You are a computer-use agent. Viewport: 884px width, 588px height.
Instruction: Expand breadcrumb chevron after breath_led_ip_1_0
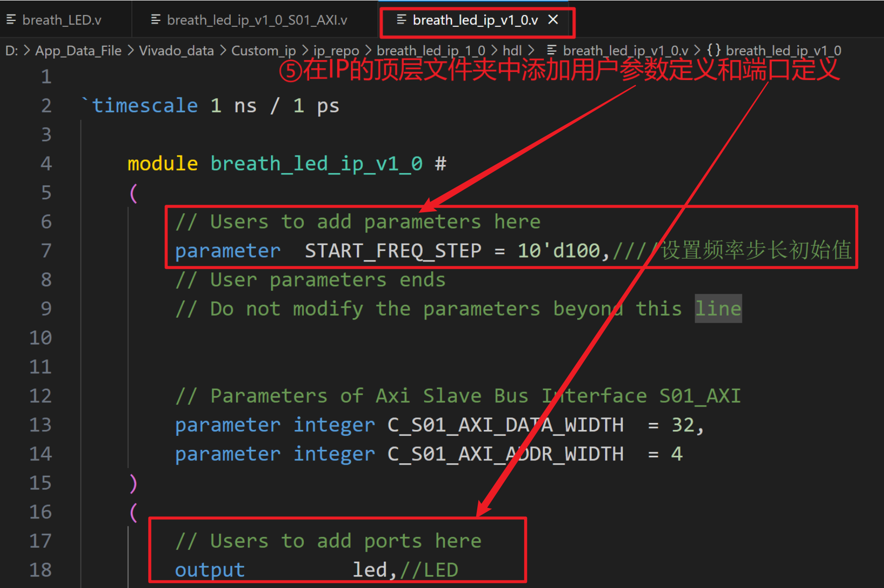coord(494,51)
